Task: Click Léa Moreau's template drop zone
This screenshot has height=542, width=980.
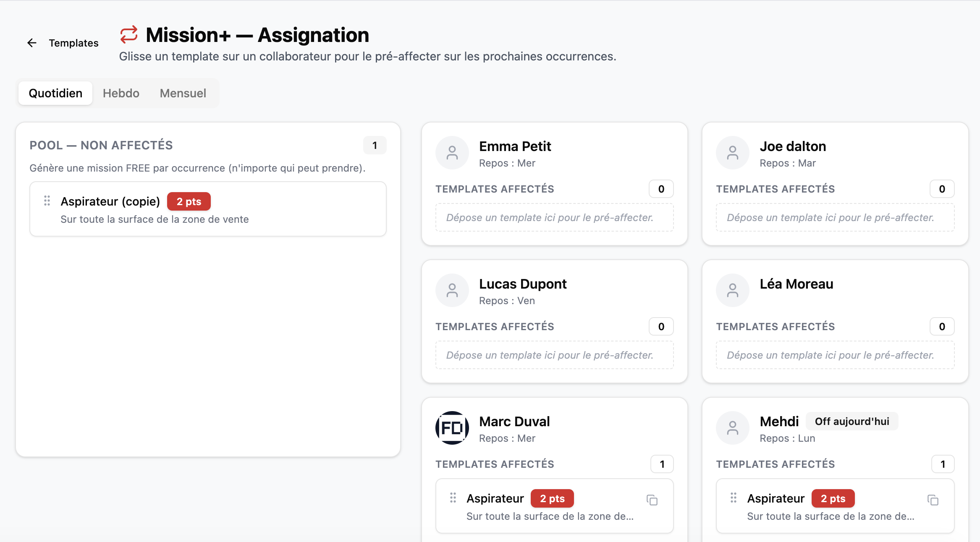Action: click(x=835, y=355)
